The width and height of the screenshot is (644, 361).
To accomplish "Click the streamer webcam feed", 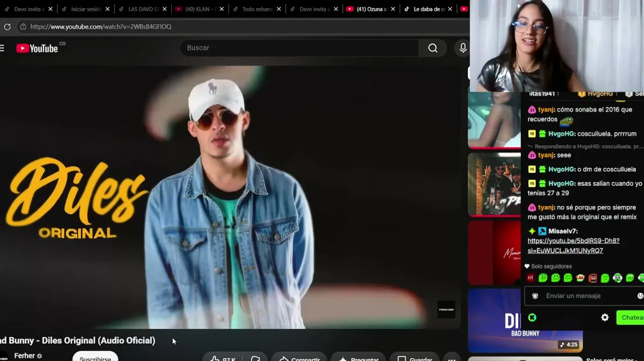I will [x=557, y=46].
